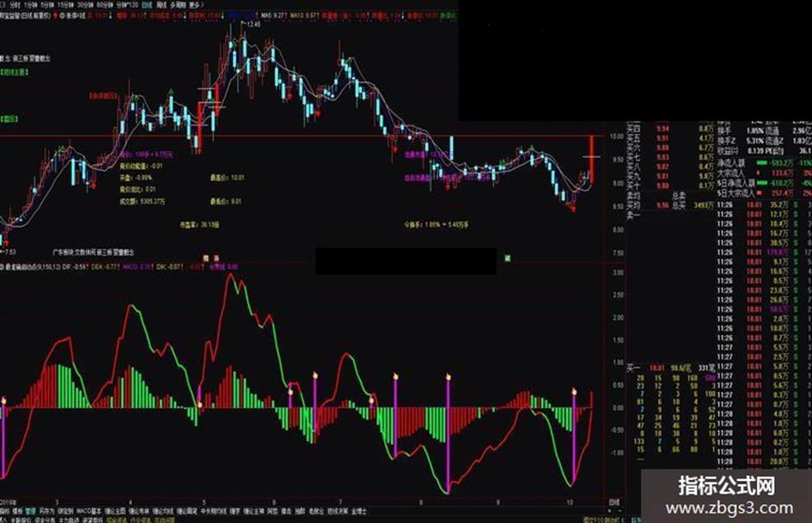Select the 5分钟 period tab
Viewport: 812px width, 523px height.
[x=47, y=4]
